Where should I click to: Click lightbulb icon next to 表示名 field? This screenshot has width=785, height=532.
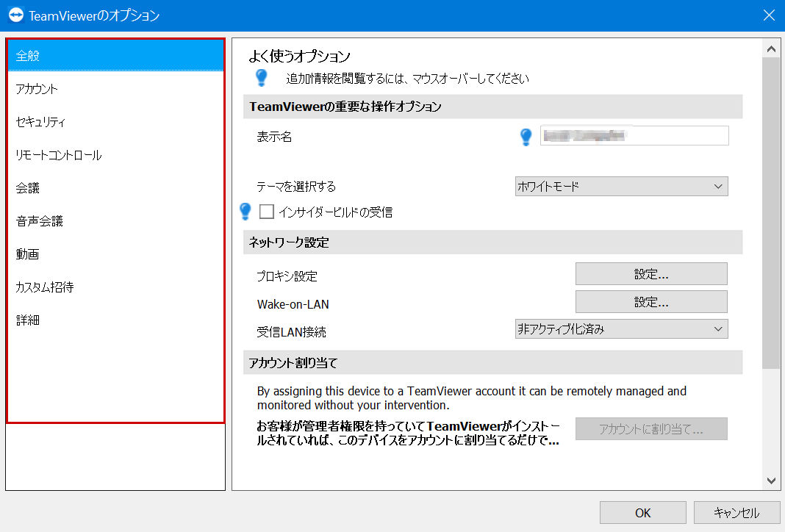[526, 136]
